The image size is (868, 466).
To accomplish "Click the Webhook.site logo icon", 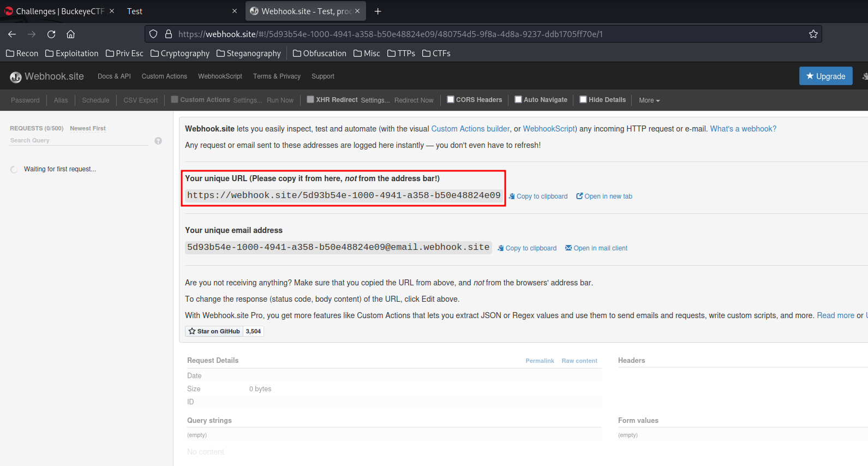I will [16, 77].
